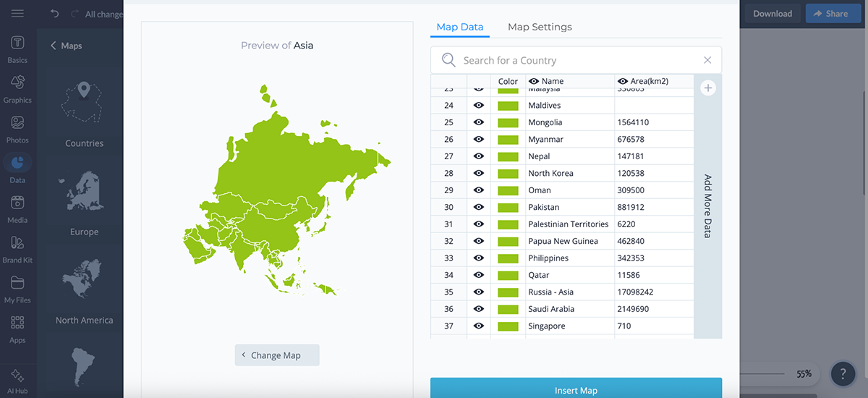Open the Apps sidebar panel
This screenshot has width=868, height=398.
click(17, 329)
